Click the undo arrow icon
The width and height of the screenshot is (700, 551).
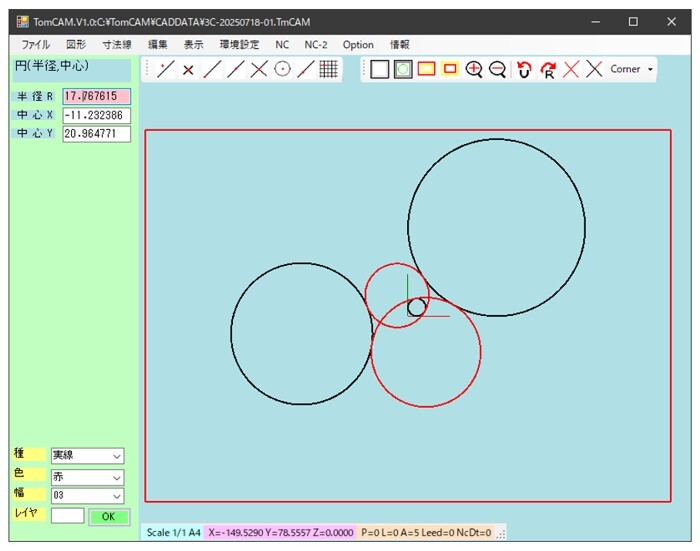click(523, 69)
